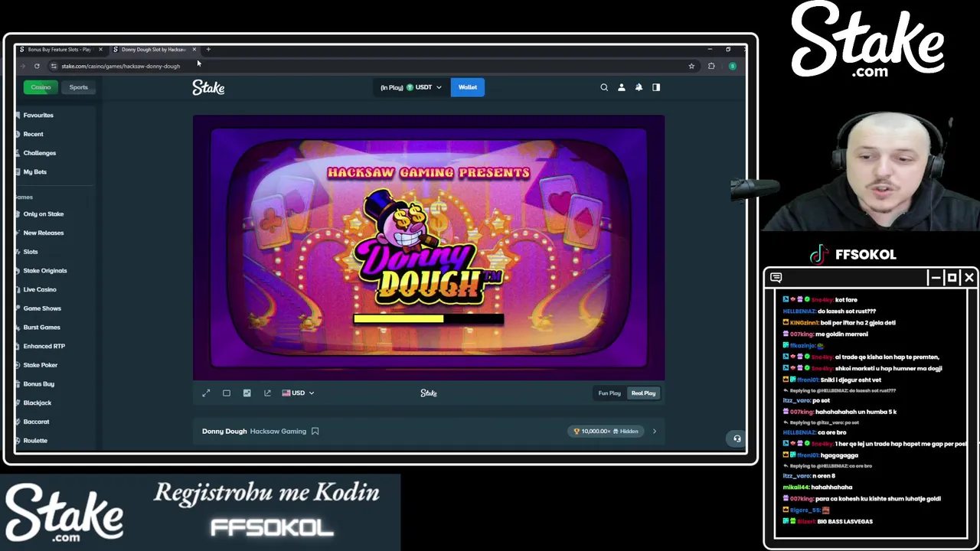Switch to the Sports section

(x=79, y=87)
